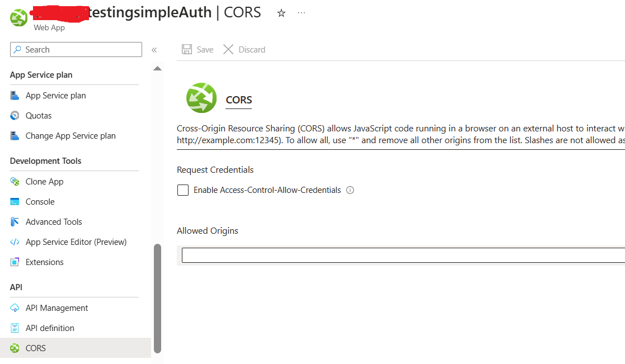The image size is (625, 364).
Task: Pin this page by clicking the star icon
Action: (x=281, y=12)
